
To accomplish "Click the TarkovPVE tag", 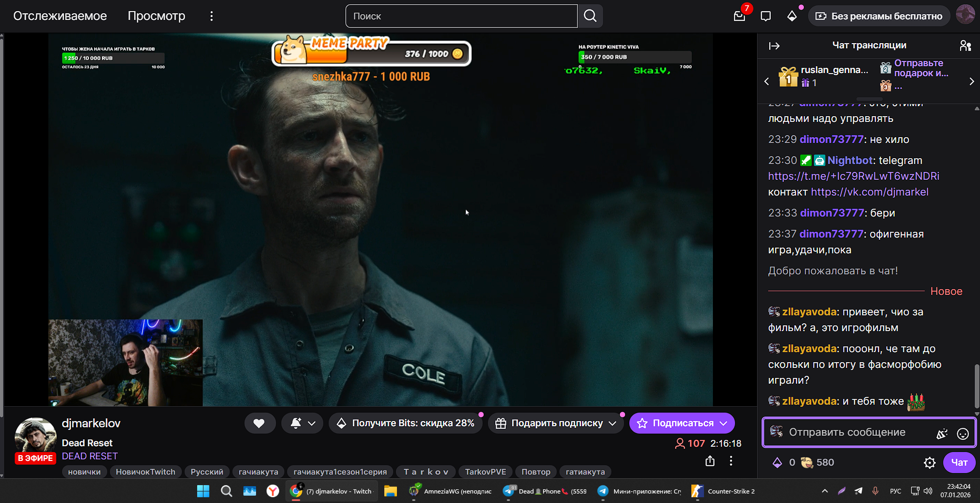I will tap(486, 472).
